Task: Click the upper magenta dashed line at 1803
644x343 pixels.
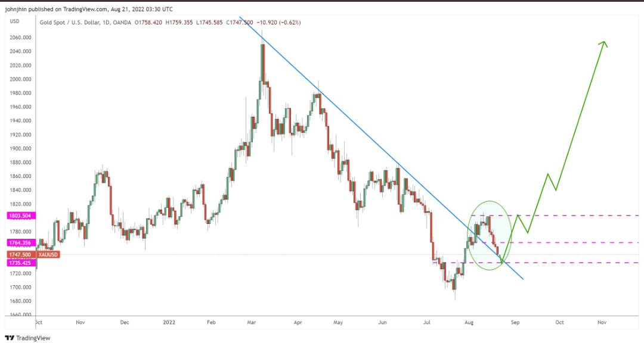Action: pos(566,216)
